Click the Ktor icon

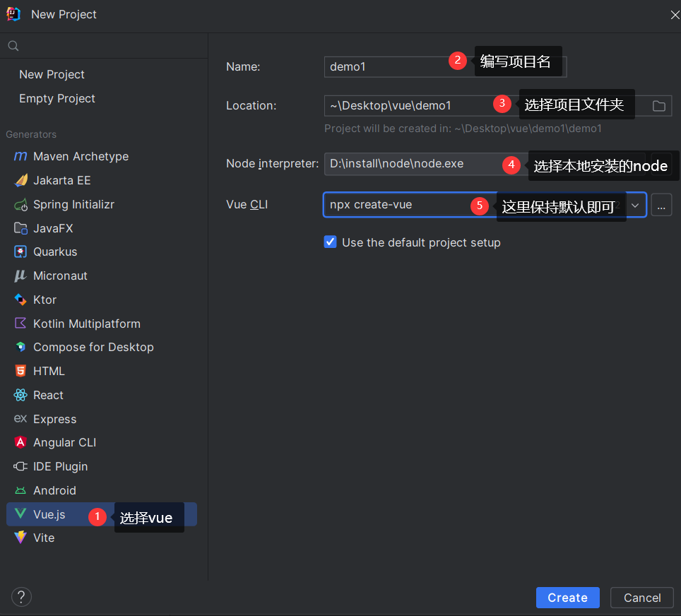pyautogui.click(x=20, y=300)
